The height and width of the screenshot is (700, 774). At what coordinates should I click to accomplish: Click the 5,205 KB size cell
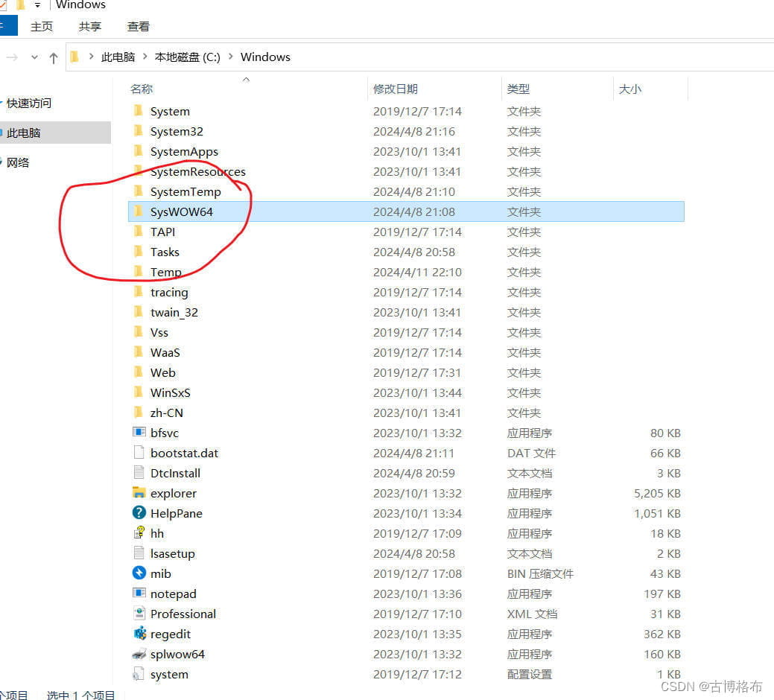(657, 493)
